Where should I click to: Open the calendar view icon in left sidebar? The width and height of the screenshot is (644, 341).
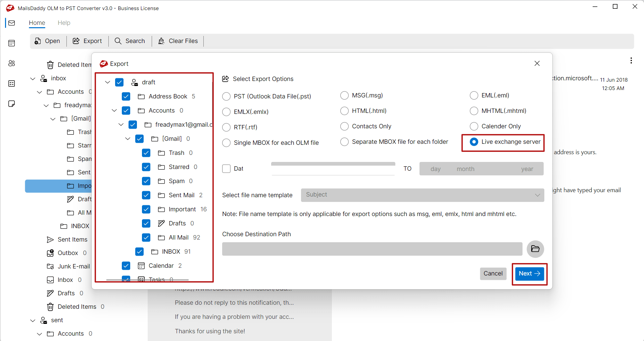[12, 43]
